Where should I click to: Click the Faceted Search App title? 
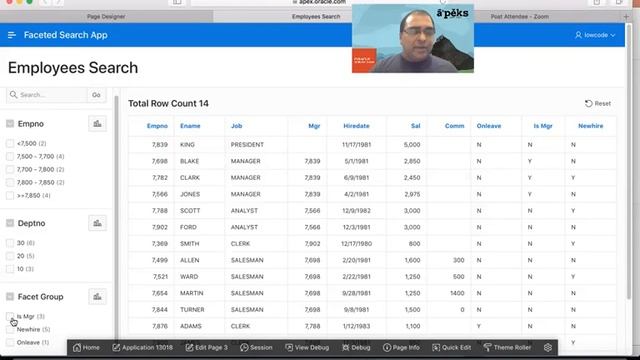click(x=66, y=35)
